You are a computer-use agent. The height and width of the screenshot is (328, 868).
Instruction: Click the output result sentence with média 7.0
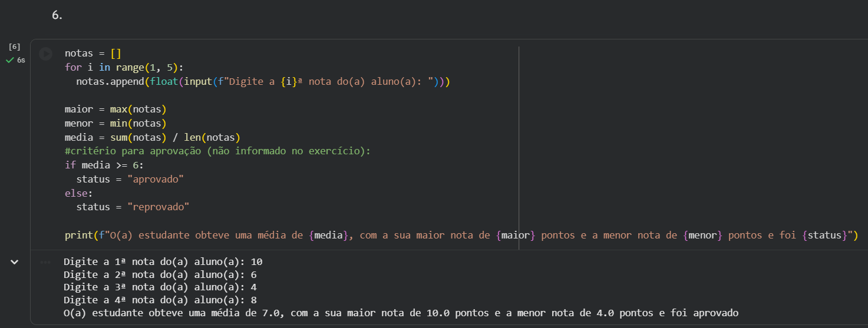[x=401, y=313]
